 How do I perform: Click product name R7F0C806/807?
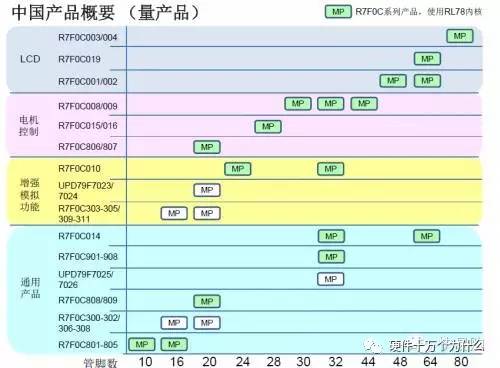point(88,147)
